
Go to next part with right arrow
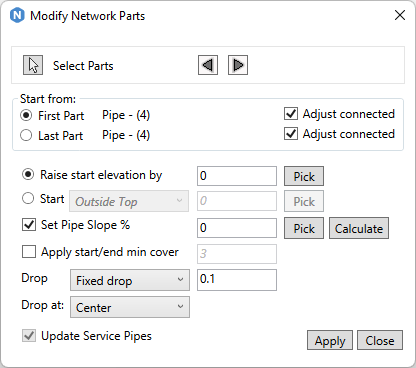pos(238,65)
